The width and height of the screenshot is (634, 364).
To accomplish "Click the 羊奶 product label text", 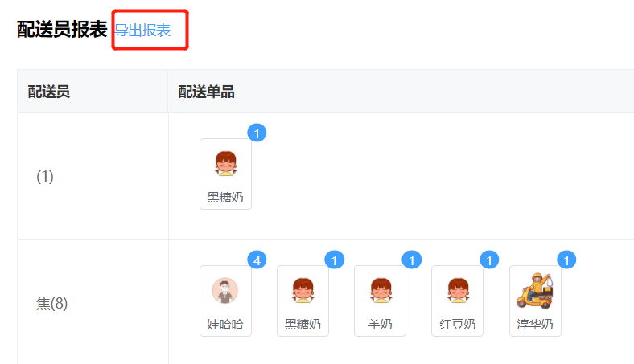I will point(380,325).
